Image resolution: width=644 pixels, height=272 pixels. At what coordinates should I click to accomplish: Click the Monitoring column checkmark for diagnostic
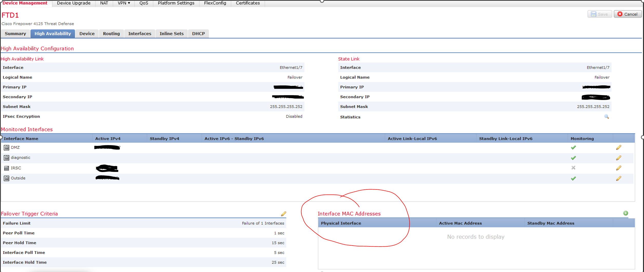coord(574,158)
